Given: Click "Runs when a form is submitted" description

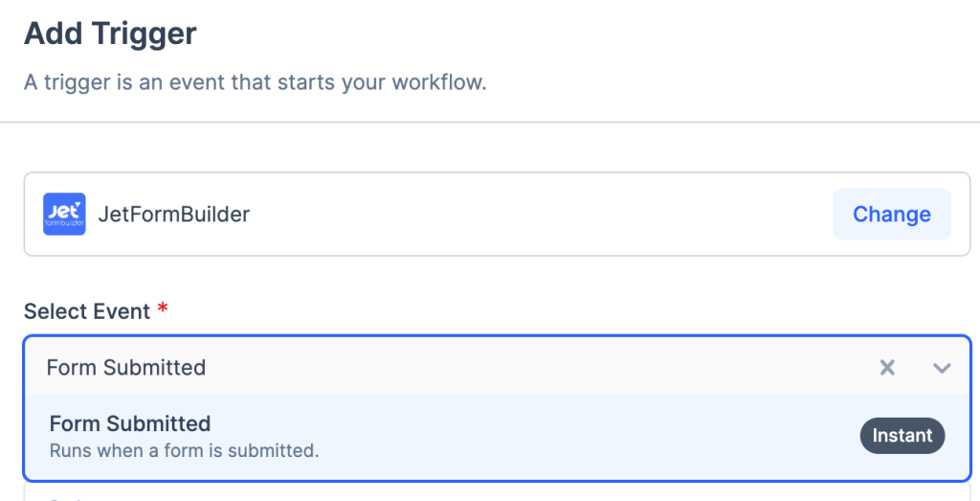Looking at the screenshot, I should pyautogui.click(x=184, y=449).
